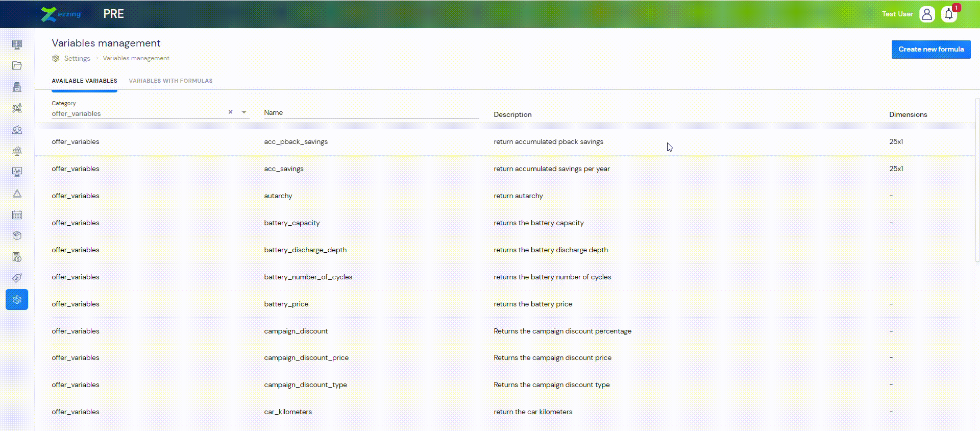The image size is (980, 431).
Task: Open the calendar icon in sidebar
Action: click(17, 215)
